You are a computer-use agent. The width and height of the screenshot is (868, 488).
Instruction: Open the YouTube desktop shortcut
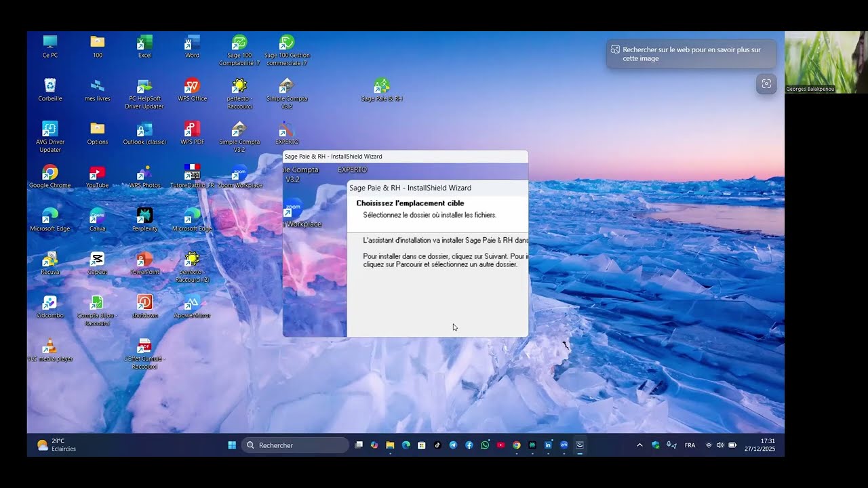coord(98,176)
